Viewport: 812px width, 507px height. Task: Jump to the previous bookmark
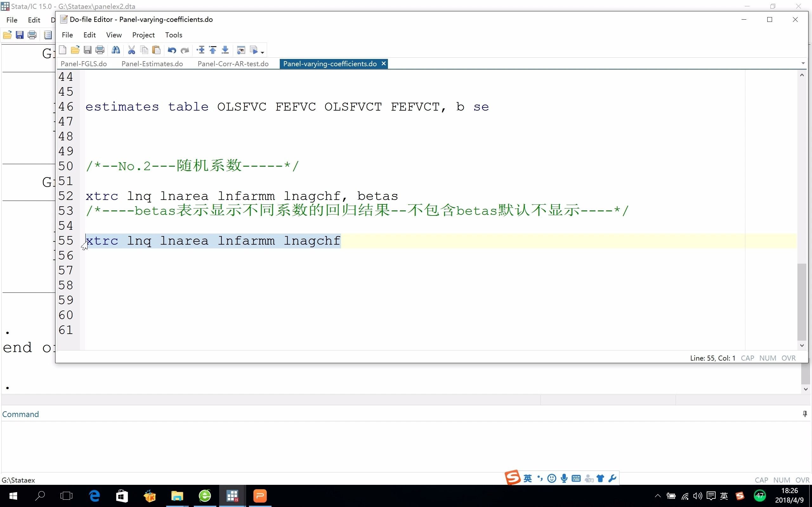pyautogui.click(x=213, y=50)
